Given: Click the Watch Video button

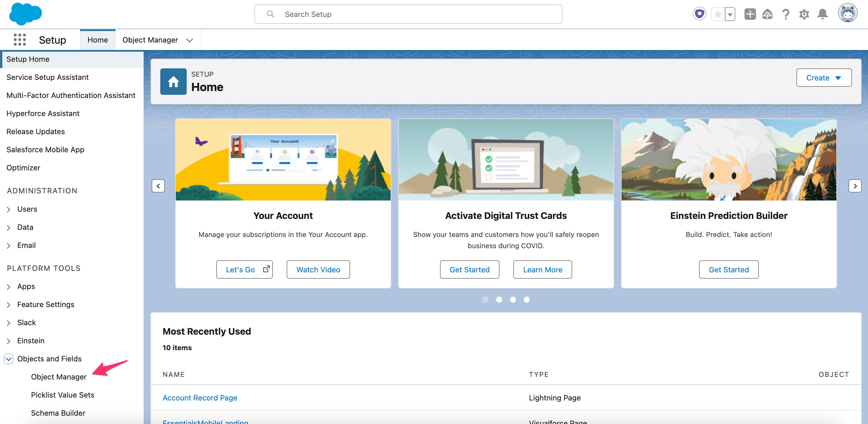Looking at the screenshot, I should coord(318,269).
